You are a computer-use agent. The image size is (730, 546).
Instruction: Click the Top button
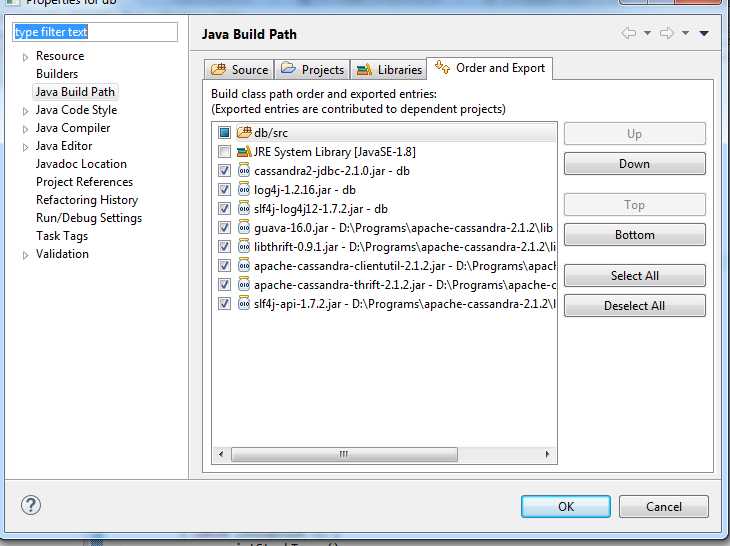point(635,205)
